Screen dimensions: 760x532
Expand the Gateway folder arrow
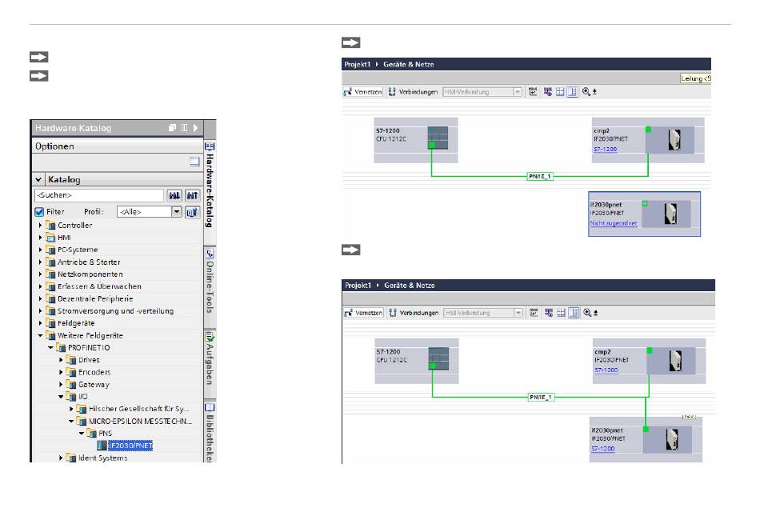tap(61, 384)
